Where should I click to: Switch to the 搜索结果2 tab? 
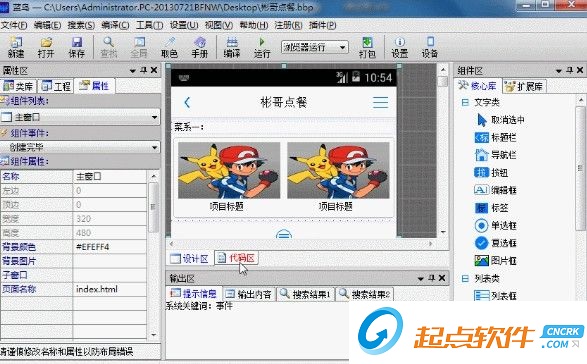[x=365, y=294]
